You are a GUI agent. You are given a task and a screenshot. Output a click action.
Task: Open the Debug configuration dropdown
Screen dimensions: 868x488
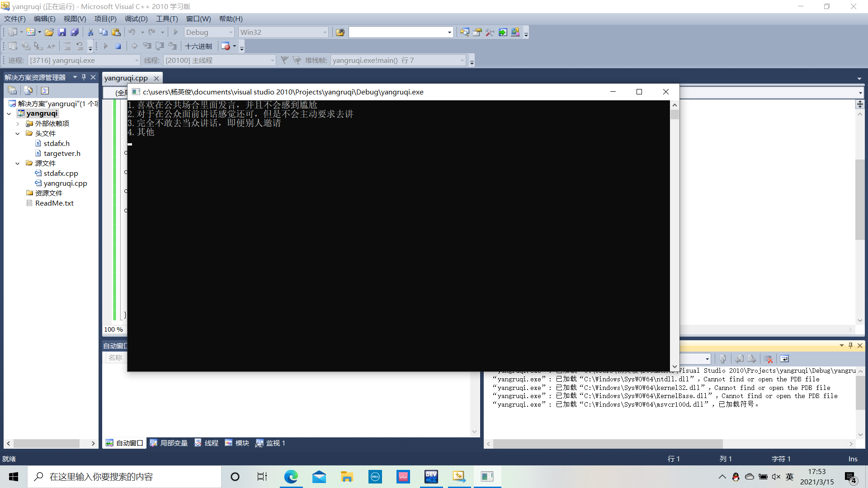pos(231,32)
